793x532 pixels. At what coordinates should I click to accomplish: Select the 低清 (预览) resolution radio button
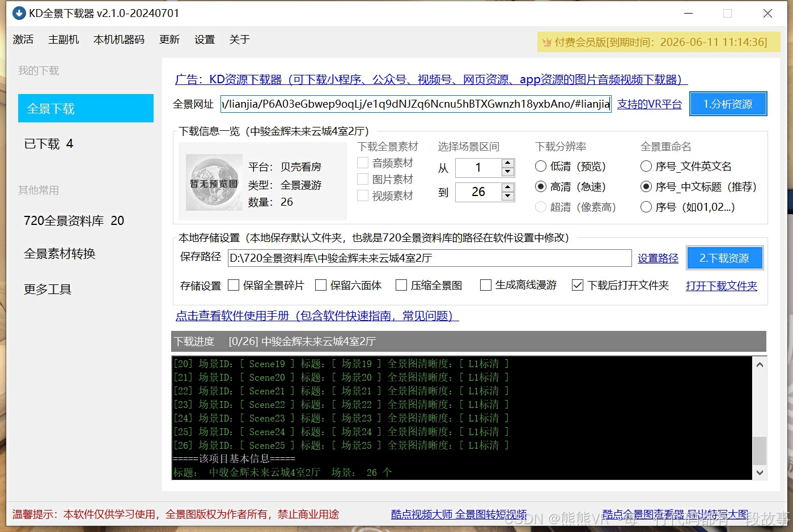541,167
